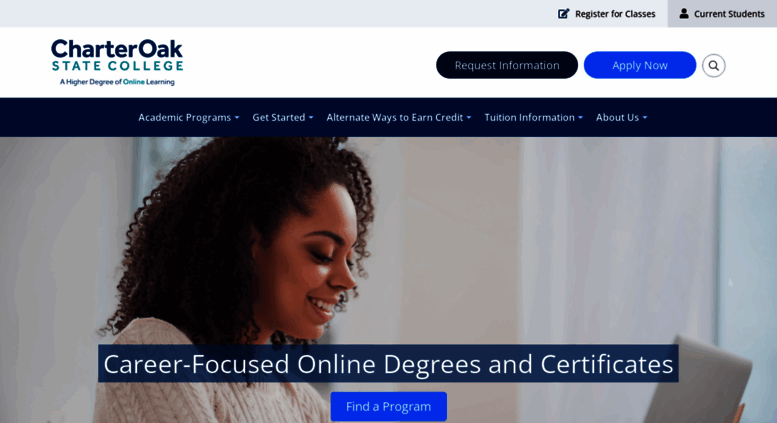Click the Request Information button
This screenshot has height=423, width=777.
(x=507, y=65)
